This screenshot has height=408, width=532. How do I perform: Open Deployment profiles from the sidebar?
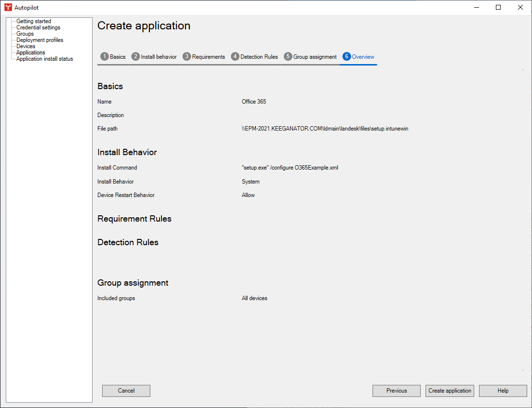40,39
